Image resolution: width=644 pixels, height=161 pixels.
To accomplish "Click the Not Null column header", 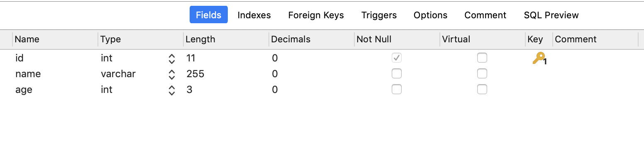I will point(374,39).
